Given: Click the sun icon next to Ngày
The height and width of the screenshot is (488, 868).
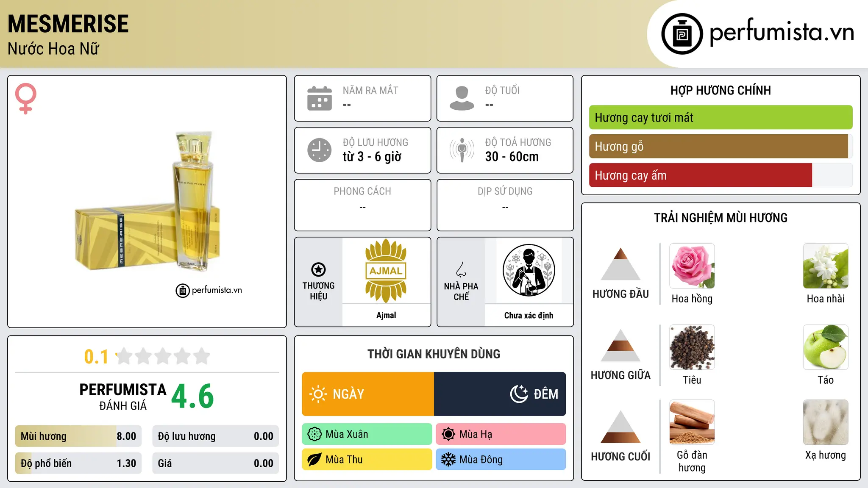Looking at the screenshot, I should point(318,394).
